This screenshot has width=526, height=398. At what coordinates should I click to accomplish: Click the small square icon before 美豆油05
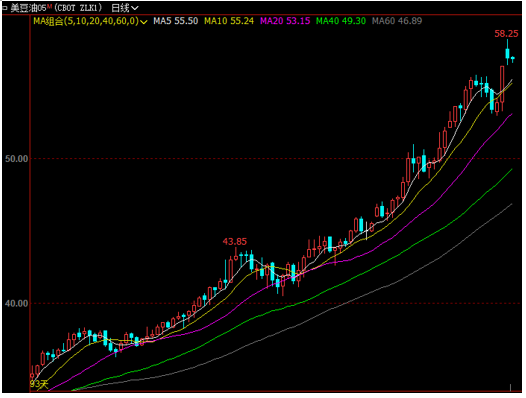[x=4, y=8]
